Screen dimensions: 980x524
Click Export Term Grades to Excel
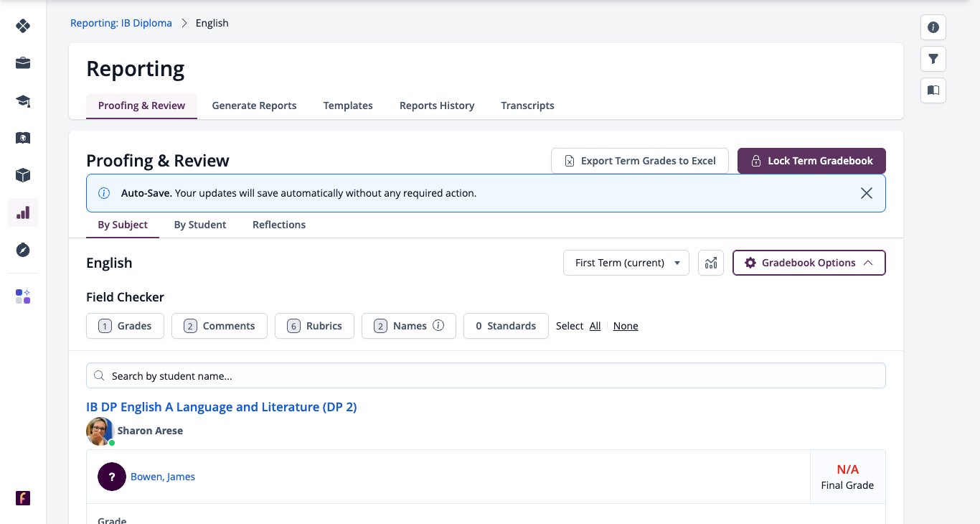point(640,161)
